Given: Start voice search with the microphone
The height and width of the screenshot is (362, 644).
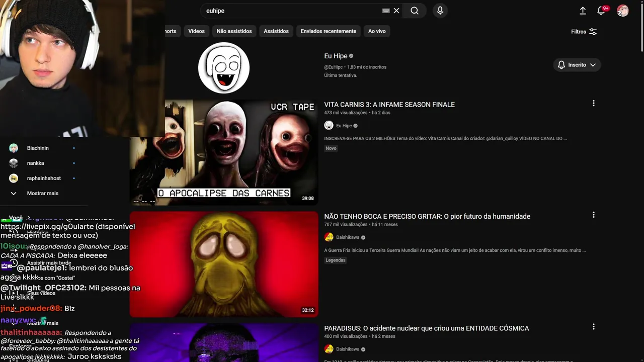Looking at the screenshot, I should (x=440, y=11).
